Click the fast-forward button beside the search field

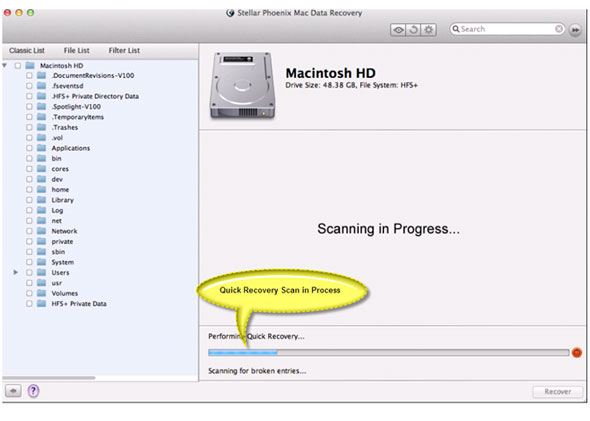[x=575, y=30]
